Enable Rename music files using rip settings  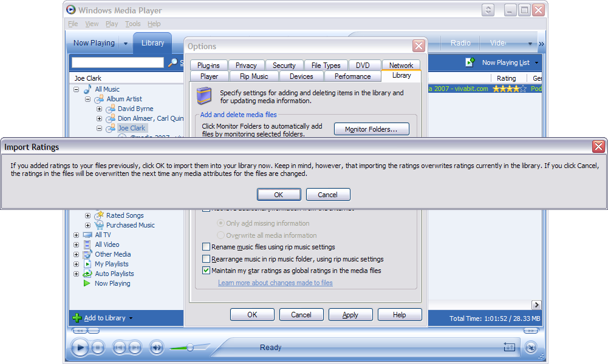tap(207, 247)
